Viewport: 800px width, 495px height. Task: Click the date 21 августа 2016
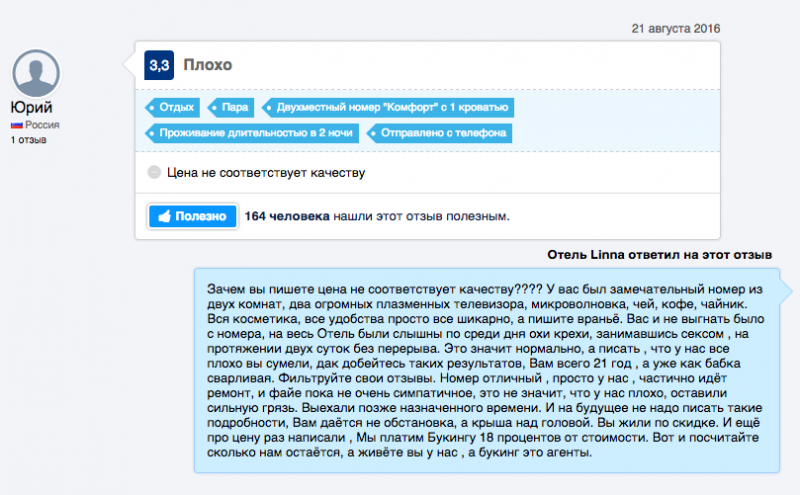click(x=676, y=29)
